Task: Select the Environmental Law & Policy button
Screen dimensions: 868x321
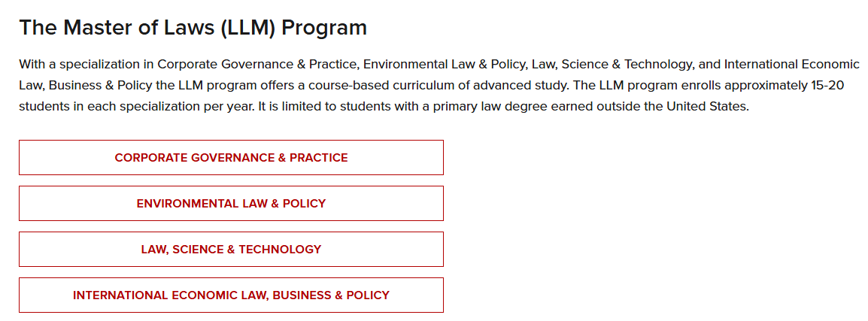Action: pos(231,204)
